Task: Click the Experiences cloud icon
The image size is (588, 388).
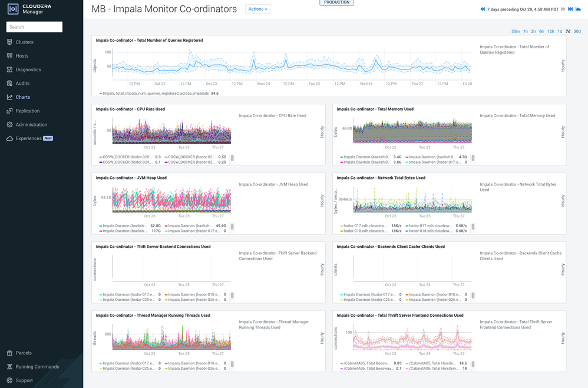Action: (10, 138)
